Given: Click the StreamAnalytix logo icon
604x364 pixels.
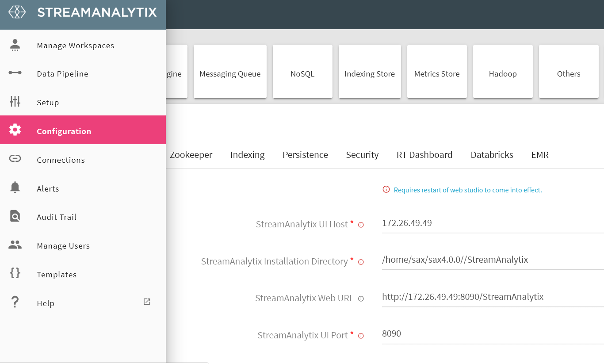Looking at the screenshot, I should 17,12.
